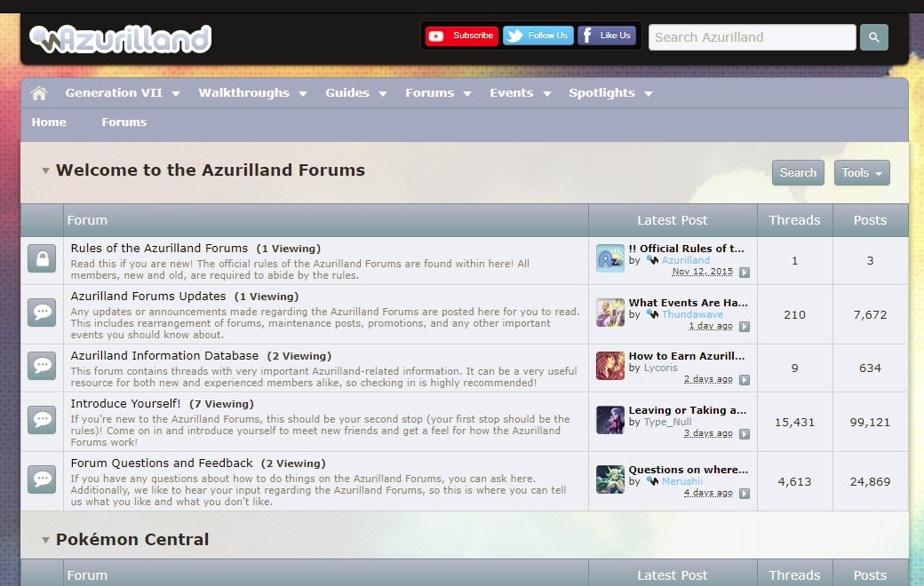Image resolution: width=924 pixels, height=586 pixels.
Task: Click the forum Search button
Action: pyautogui.click(x=798, y=172)
